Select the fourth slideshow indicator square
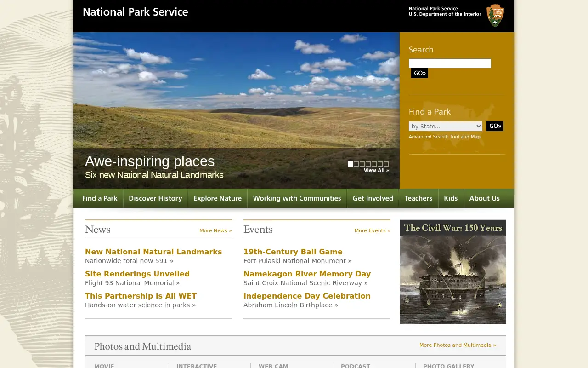Screen dimensions: 588x368 click(368, 164)
